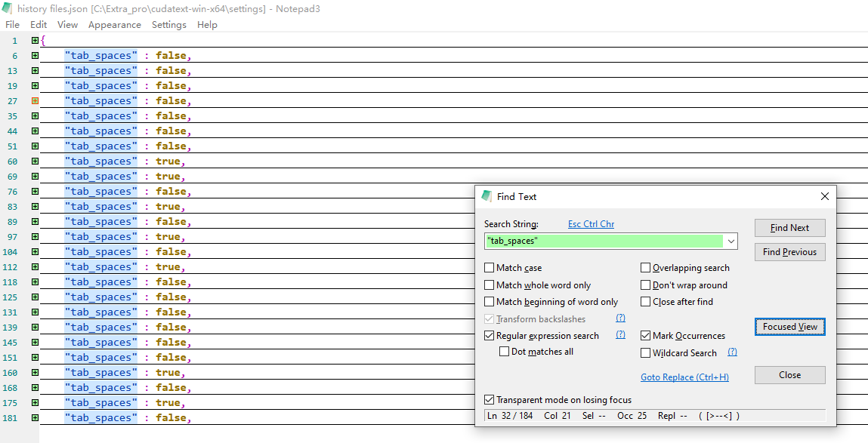Open help for Transform backslashes option
The image size is (868, 443).
click(x=620, y=318)
